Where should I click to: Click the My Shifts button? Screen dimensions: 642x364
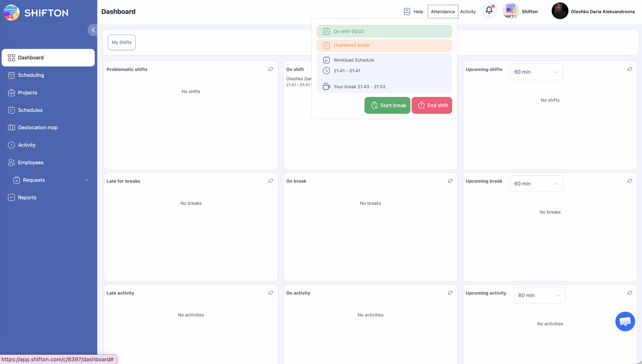(x=122, y=42)
